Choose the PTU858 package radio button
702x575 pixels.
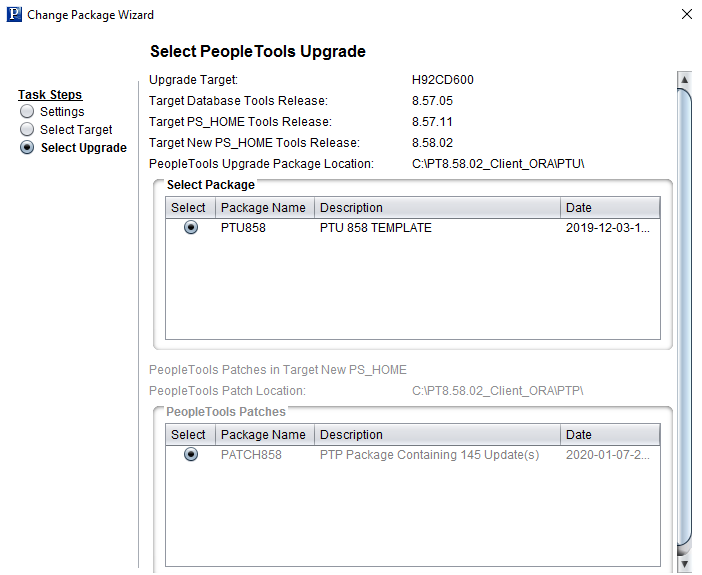(x=191, y=227)
